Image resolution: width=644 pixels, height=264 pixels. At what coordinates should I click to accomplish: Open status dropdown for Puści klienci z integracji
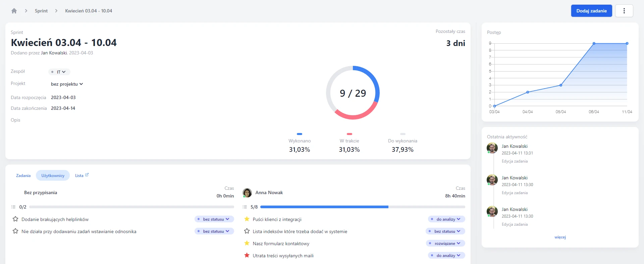pos(446,219)
